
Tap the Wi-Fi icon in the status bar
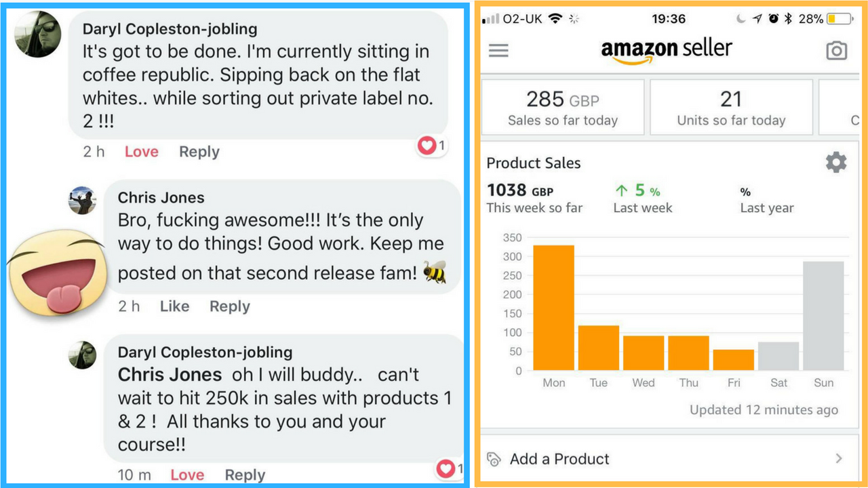pyautogui.click(x=555, y=19)
